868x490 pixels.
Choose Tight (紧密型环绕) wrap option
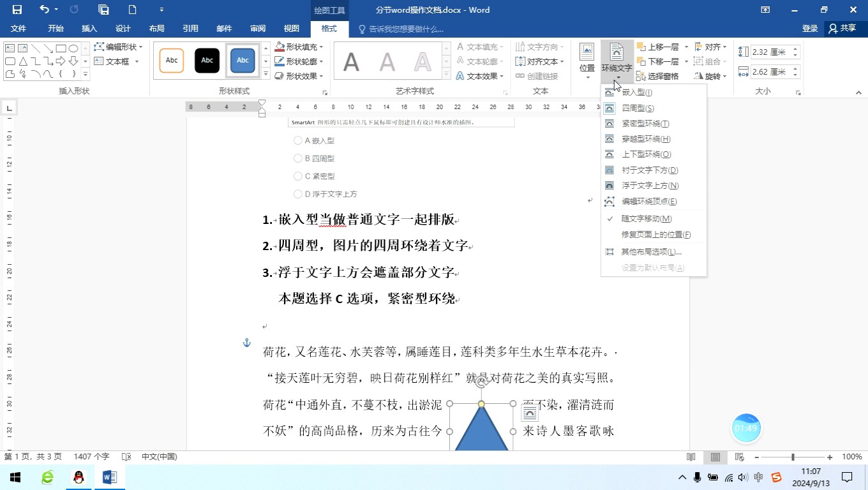click(x=654, y=124)
